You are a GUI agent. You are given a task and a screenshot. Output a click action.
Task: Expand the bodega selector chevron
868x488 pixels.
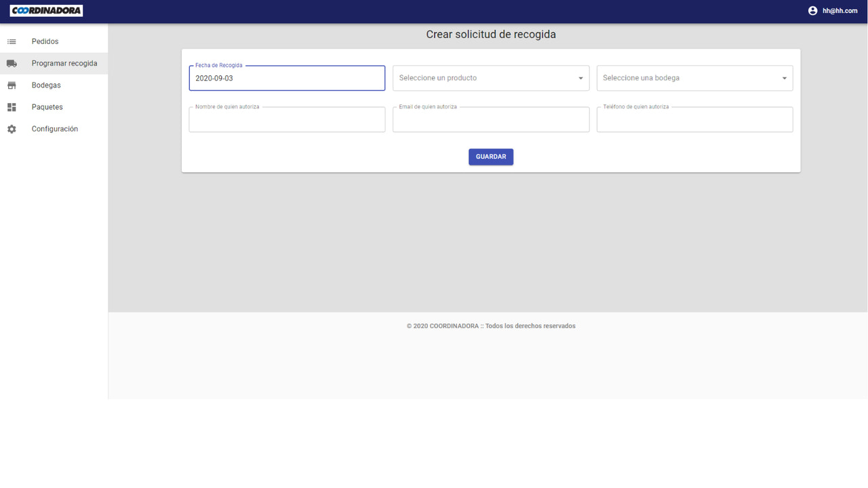(x=785, y=78)
